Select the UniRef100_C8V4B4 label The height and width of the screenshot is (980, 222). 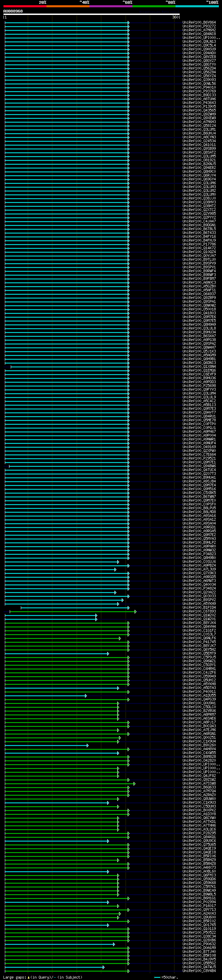coord(199,971)
